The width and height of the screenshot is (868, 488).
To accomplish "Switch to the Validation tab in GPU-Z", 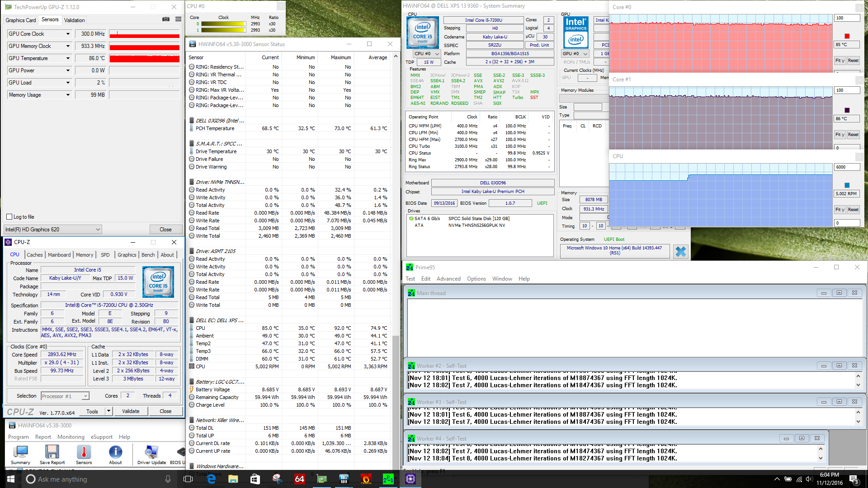I will [x=74, y=20].
